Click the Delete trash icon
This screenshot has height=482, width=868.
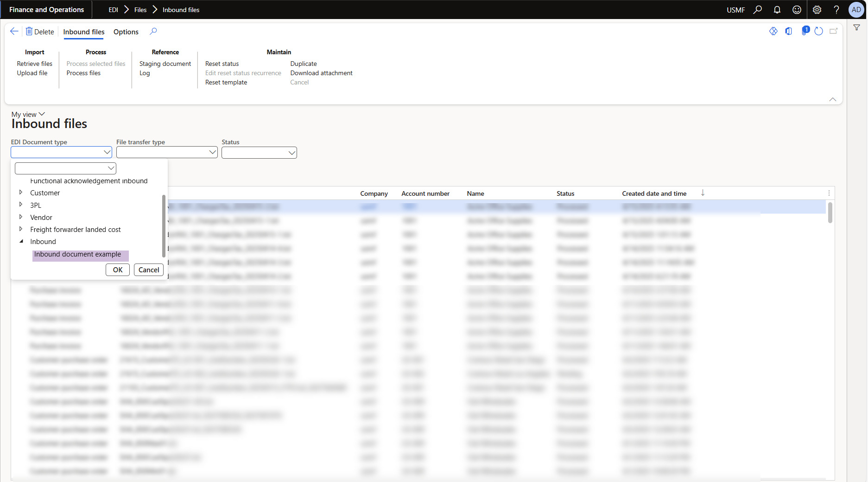coord(29,32)
